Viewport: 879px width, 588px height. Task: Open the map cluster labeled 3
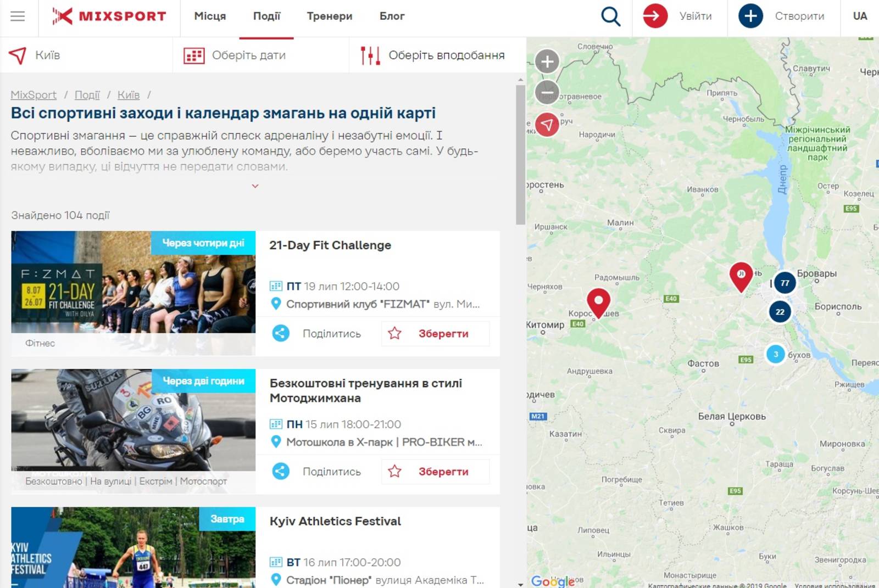(x=776, y=354)
